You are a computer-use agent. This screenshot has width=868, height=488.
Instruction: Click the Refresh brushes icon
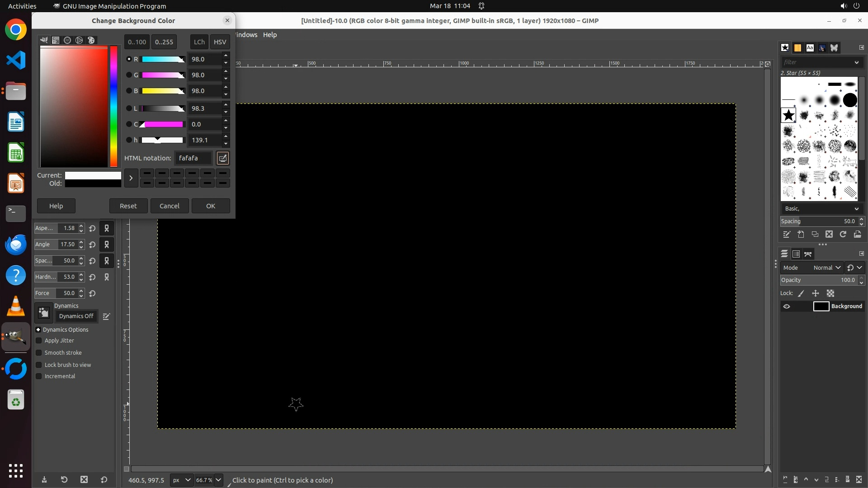click(x=843, y=235)
